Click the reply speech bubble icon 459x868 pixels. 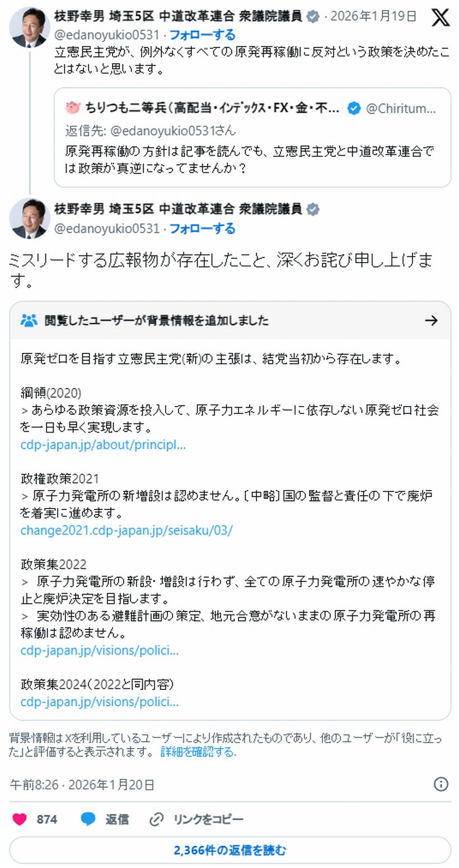88,819
